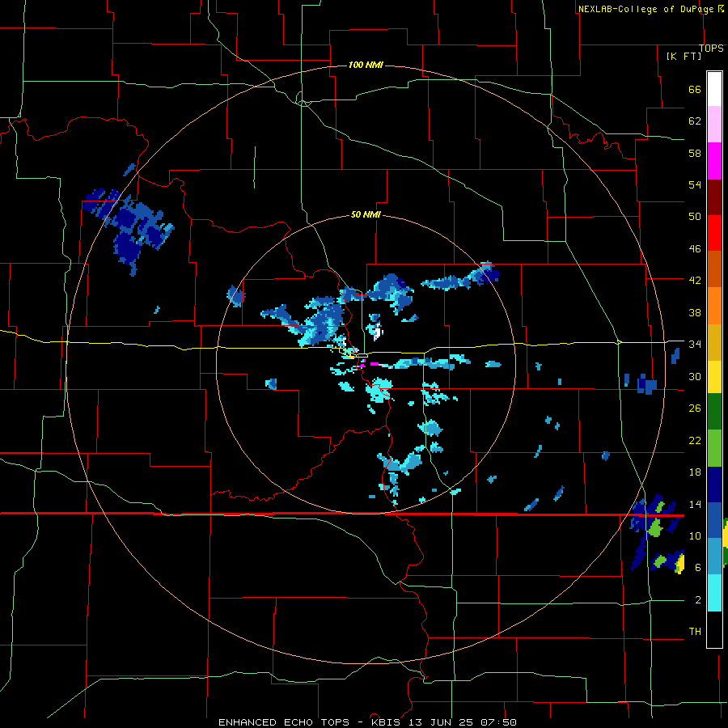Click the 26 legend value
Viewport: 728px width, 728px height.
(695, 408)
